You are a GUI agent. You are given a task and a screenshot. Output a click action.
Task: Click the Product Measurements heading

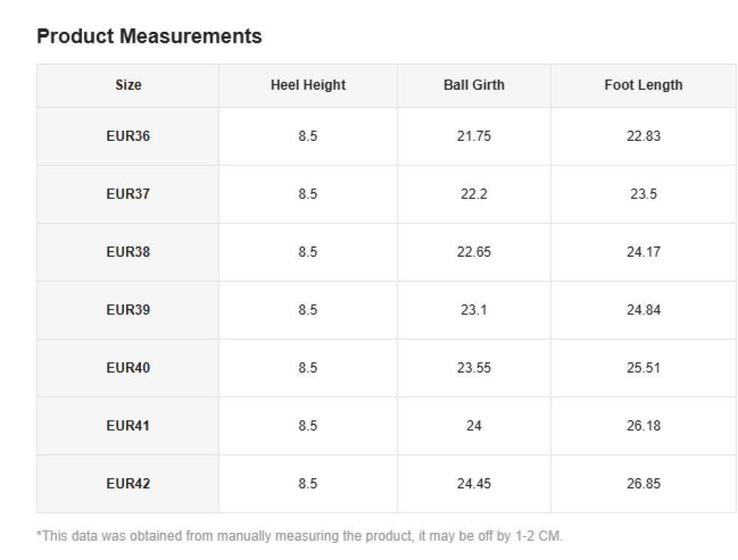click(x=149, y=36)
